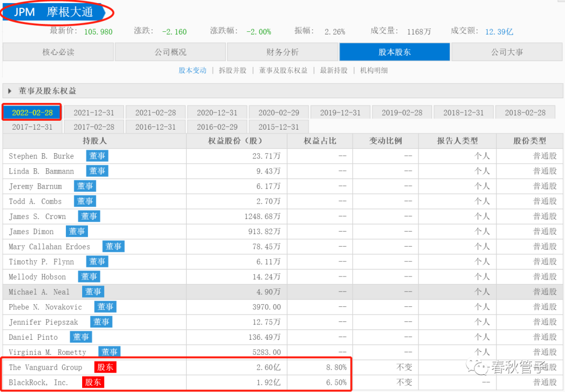Click holder name Daniel Pinto

click(x=33, y=337)
